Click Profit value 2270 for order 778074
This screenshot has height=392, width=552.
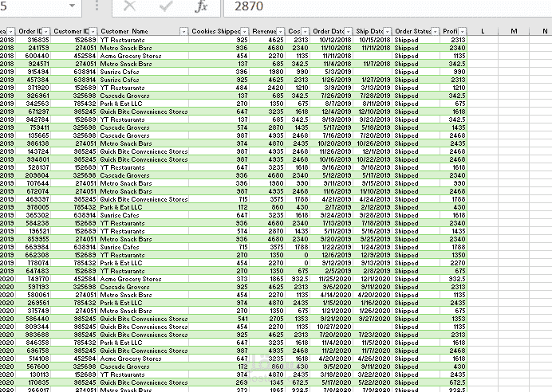click(453, 263)
